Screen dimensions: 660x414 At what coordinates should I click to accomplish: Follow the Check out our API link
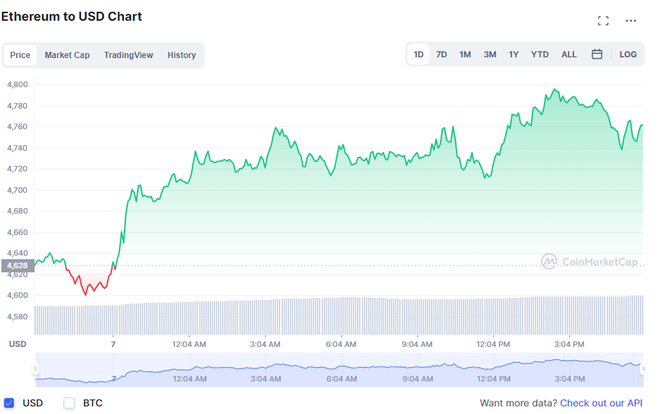(601, 403)
